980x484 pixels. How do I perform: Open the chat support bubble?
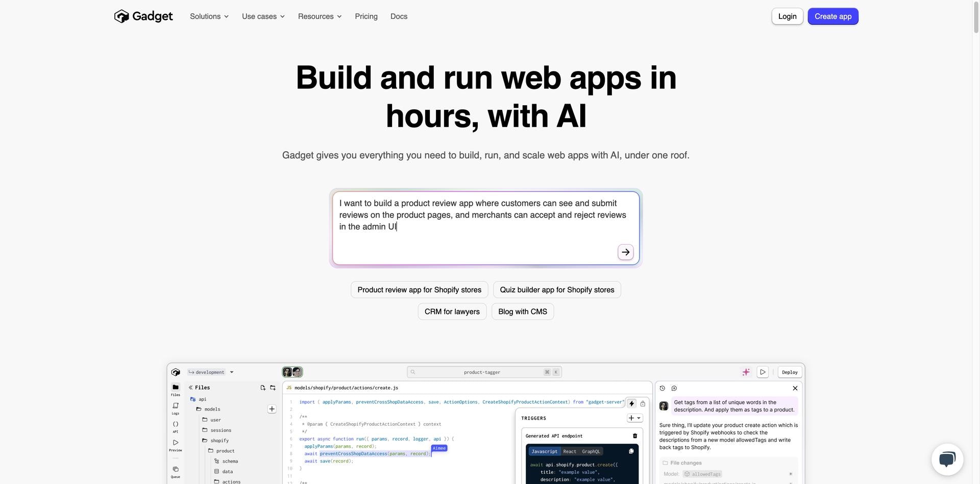pyautogui.click(x=947, y=459)
